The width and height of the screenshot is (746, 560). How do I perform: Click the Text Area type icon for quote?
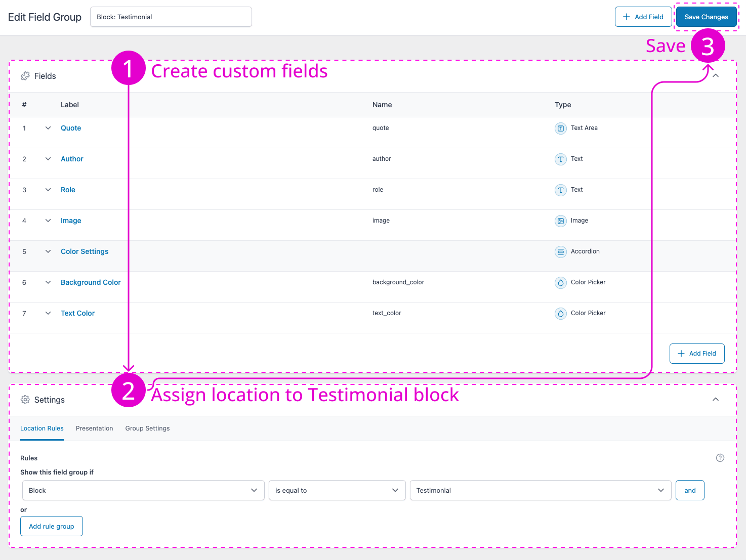(x=560, y=128)
